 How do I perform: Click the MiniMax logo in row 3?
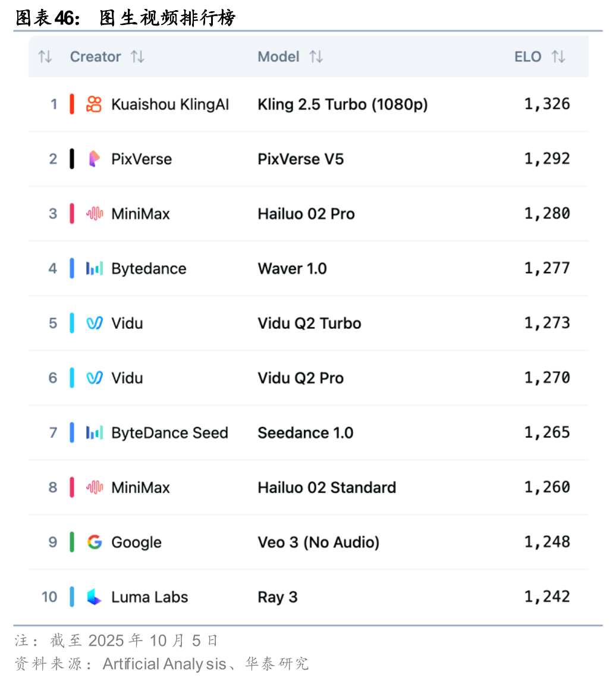coord(94,214)
